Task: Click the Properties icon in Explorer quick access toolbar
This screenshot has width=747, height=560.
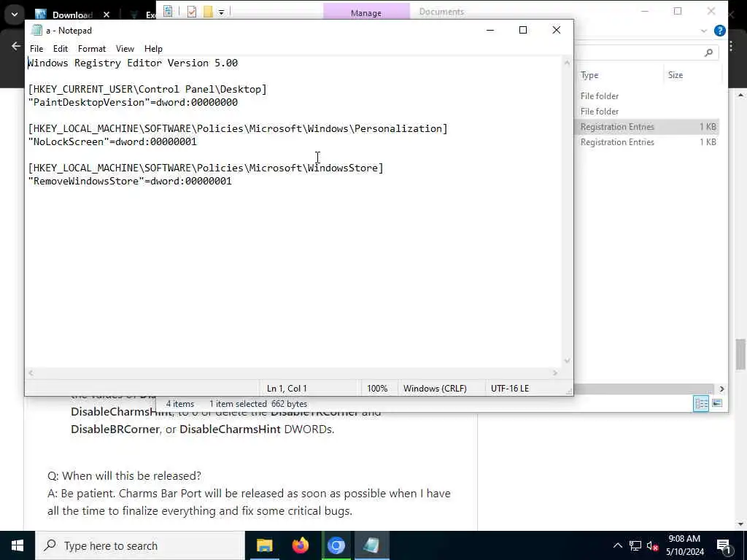Action: click(168, 12)
